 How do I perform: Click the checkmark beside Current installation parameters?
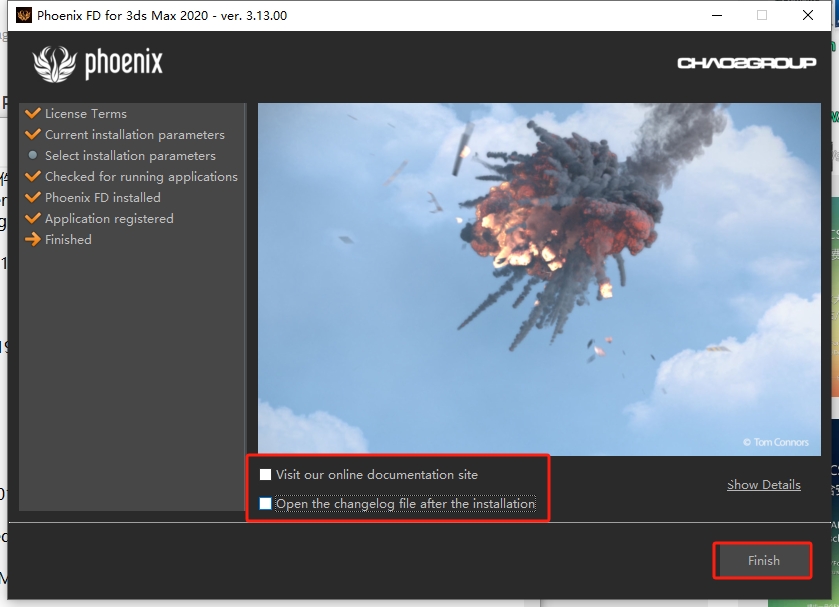pos(33,134)
